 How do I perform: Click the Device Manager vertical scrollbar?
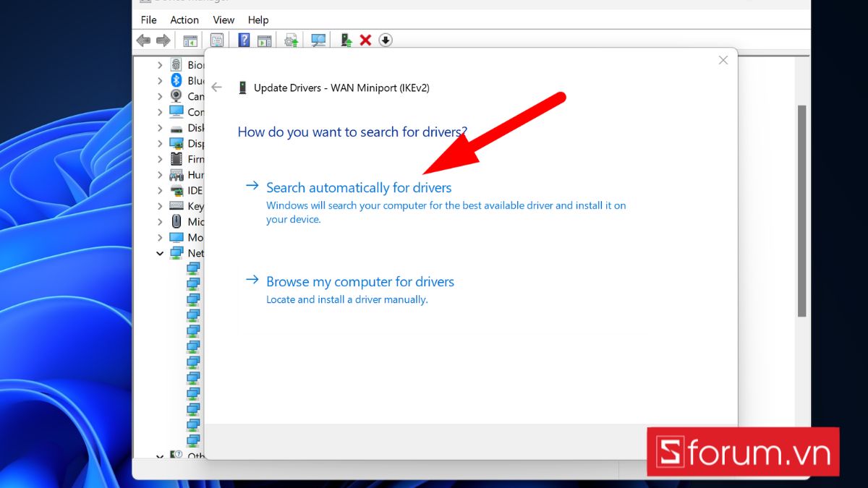click(801, 210)
